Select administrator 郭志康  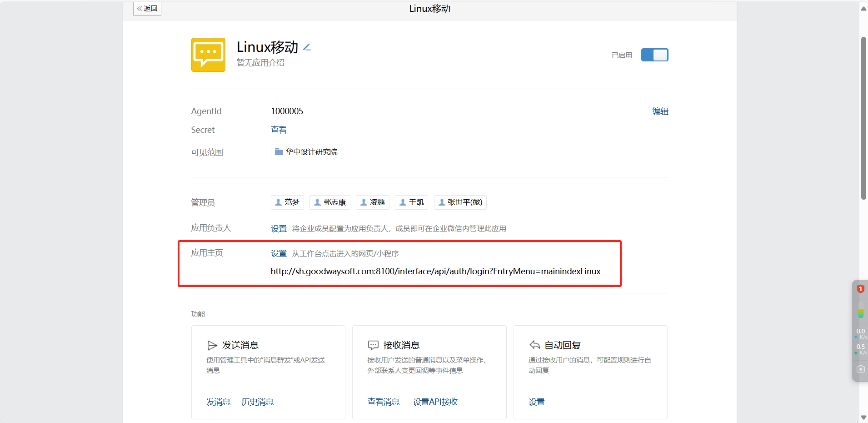pyautogui.click(x=330, y=202)
